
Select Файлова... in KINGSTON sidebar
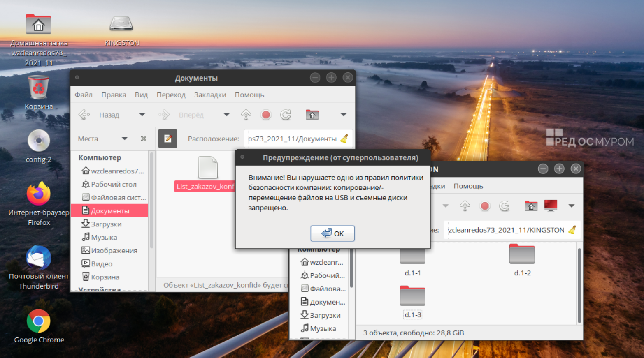[323, 289]
